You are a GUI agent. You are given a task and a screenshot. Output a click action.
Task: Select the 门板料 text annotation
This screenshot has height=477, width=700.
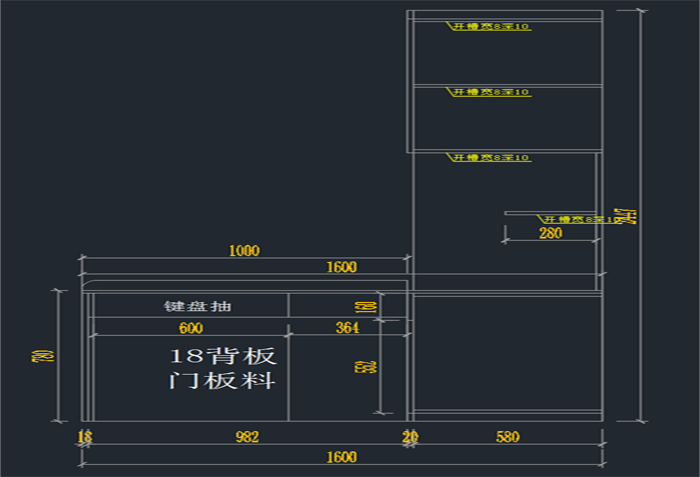[x=222, y=381]
